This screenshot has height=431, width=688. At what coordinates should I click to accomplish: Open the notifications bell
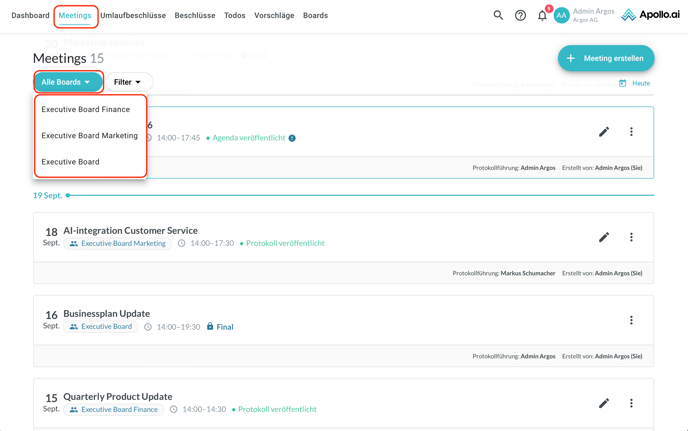click(542, 16)
